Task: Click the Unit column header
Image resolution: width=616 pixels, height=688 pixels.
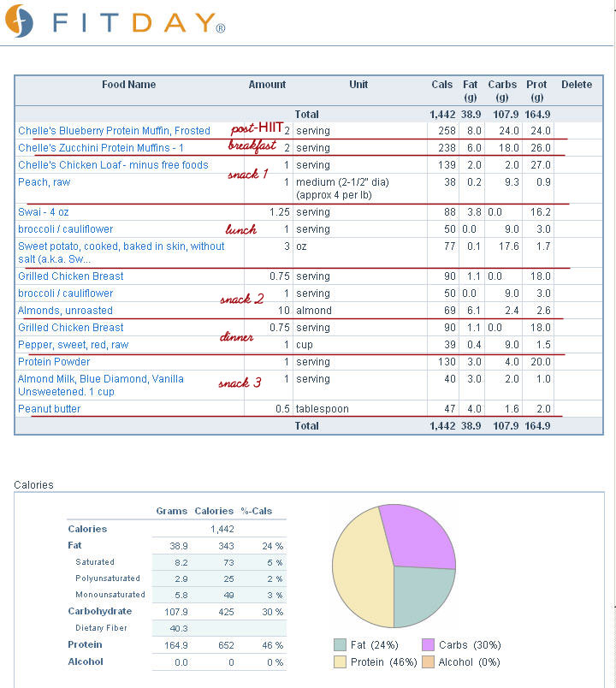Action: [x=358, y=84]
